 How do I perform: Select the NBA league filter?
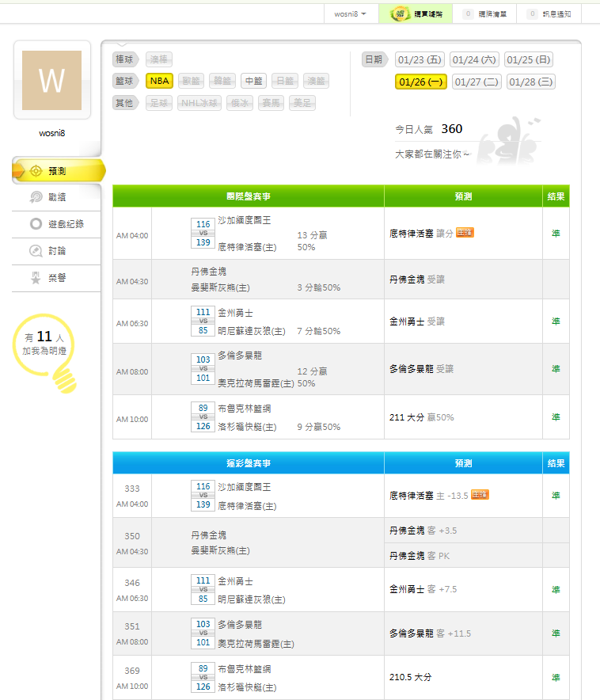point(159,81)
